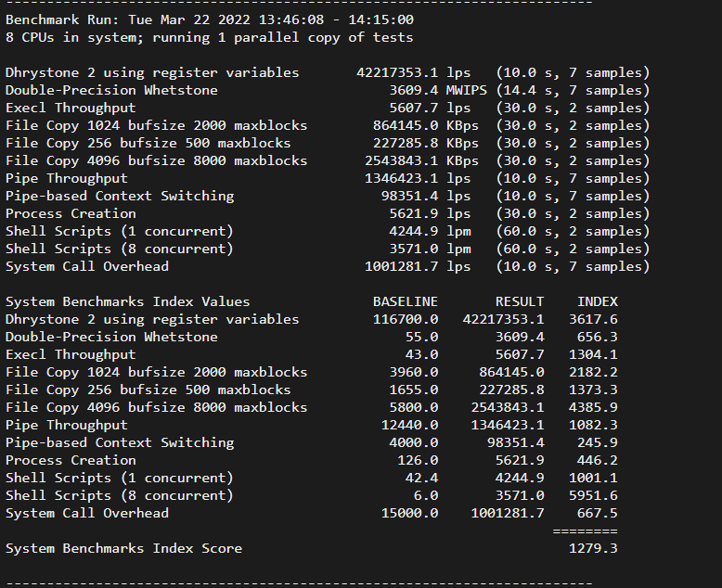
Task: Click the Shell Scripts (8 concurrent) 3571.0 lpm value
Action: tap(429, 249)
